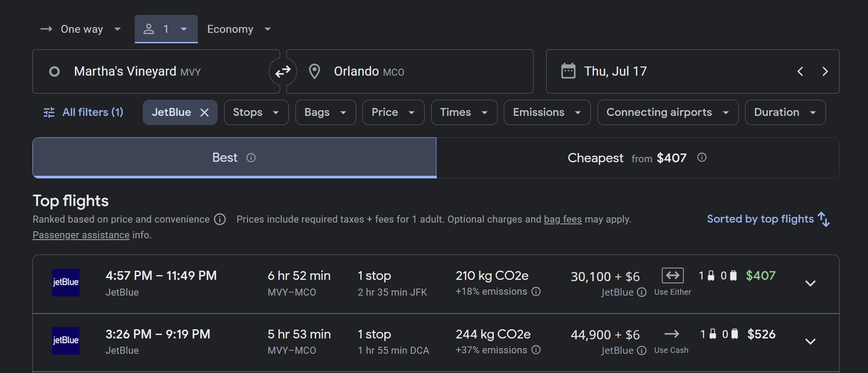Click the Use Either double-arrow icon

click(673, 275)
